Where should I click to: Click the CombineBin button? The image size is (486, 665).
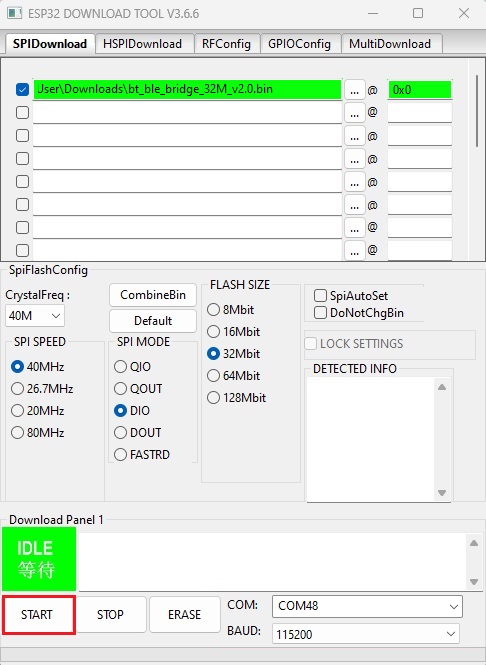point(153,295)
